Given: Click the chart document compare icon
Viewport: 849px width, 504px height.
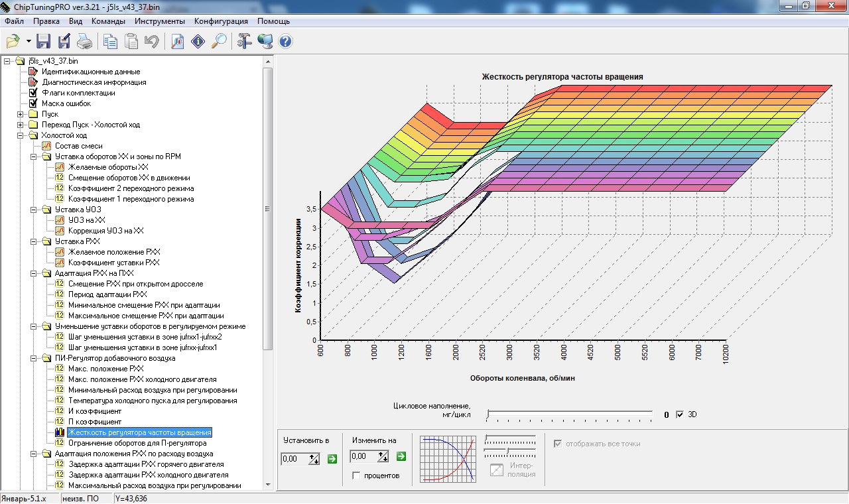Looking at the screenshot, I should (x=177, y=42).
